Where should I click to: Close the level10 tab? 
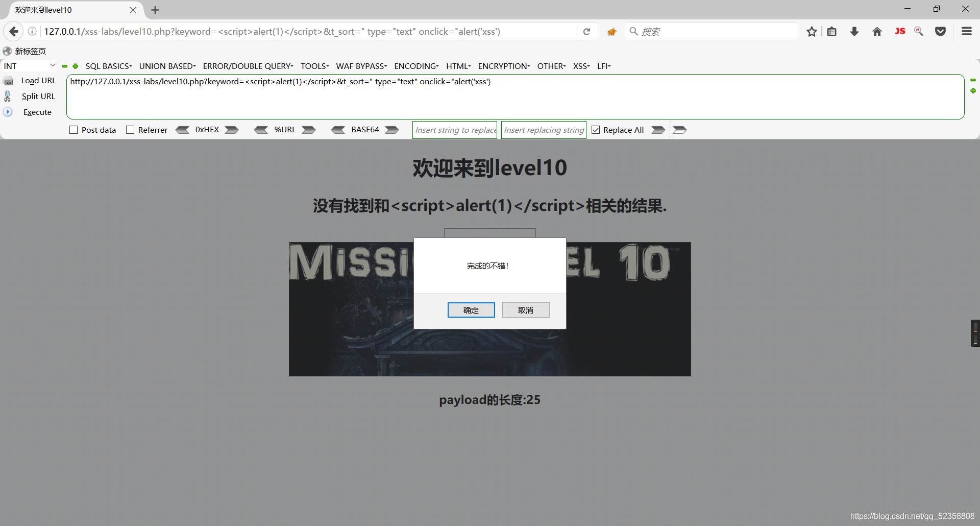coord(133,10)
